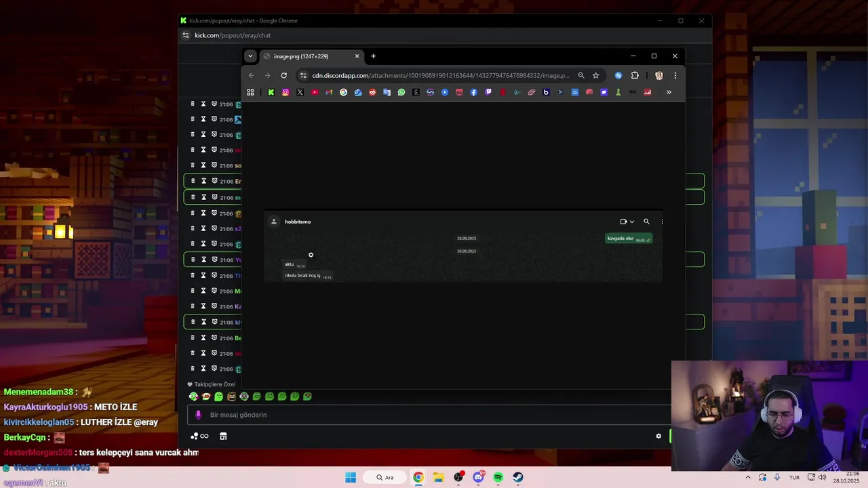Open the Kick chat shop icon
The width and height of the screenshot is (868, 488).
(x=223, y=436)
